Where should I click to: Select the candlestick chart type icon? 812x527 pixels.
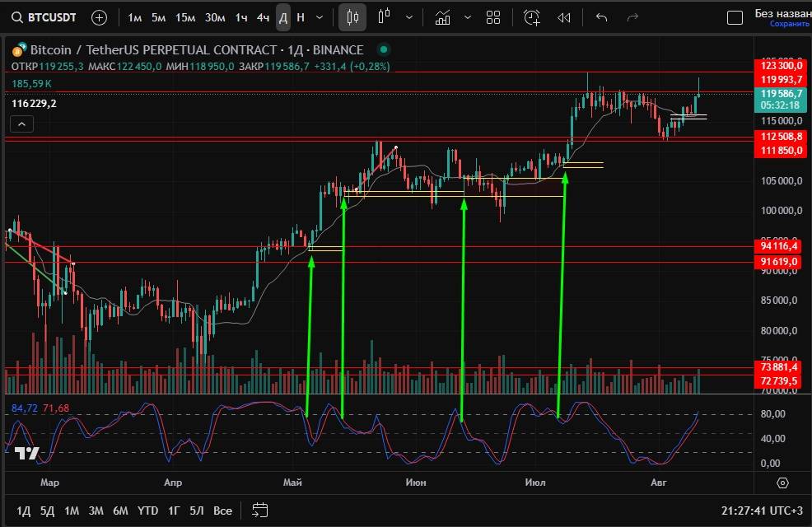coord(354,17)
